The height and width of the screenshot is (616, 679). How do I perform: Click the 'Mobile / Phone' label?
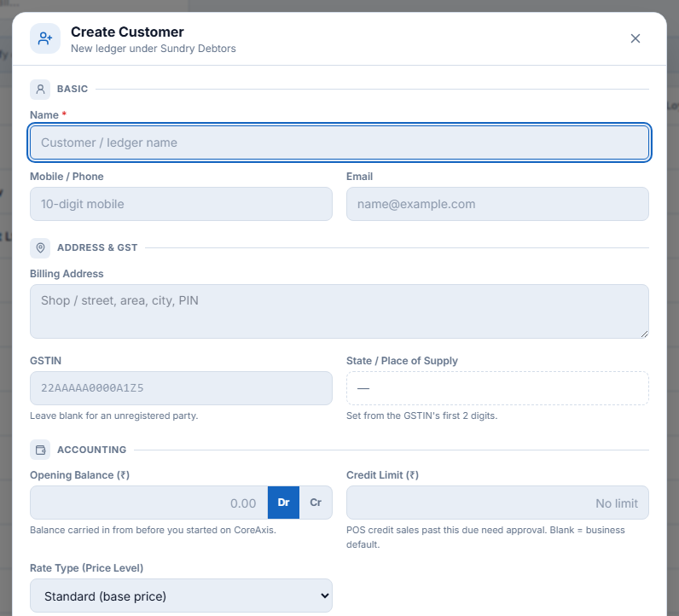coord(67,177)
